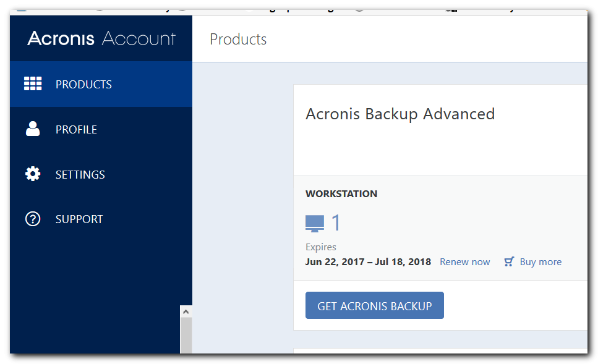This screenshot has width=598, height=364.
Task: Click the Support question mark icon
Action: coord(33,219)
